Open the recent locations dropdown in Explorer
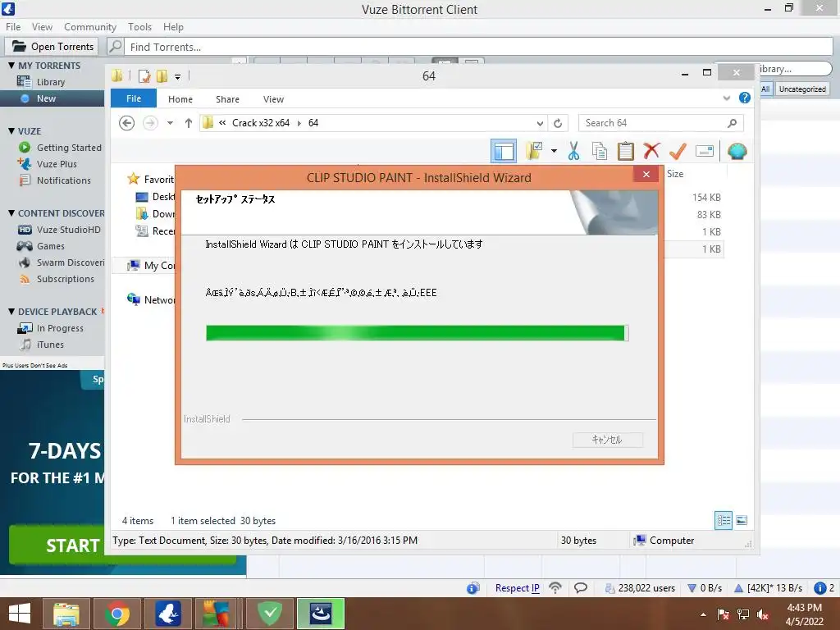The height and width of the screenshot is (630, 840). (170, 123)
